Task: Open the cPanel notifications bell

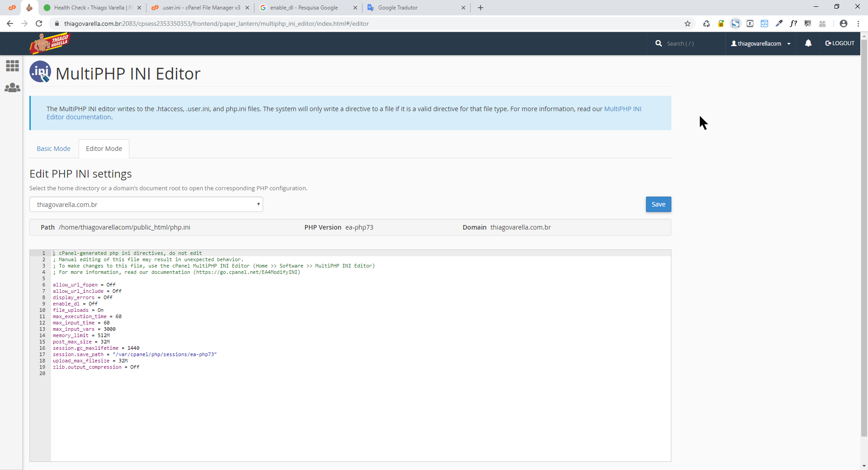Action: (808, 43)
